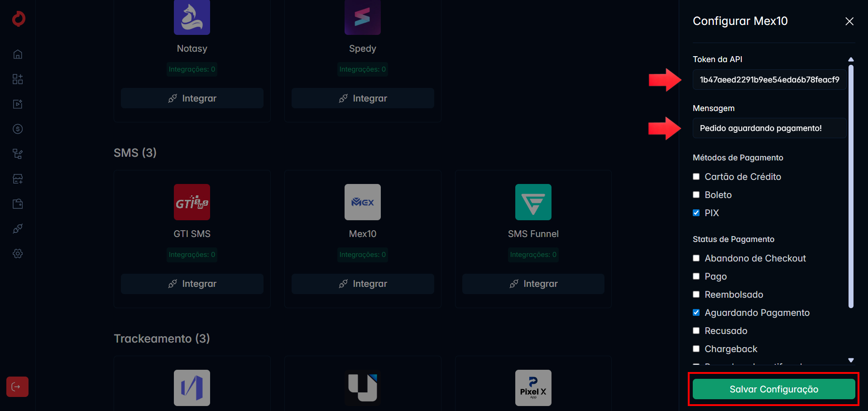Screen dimensions: 868x411
Task: Select the Pixel X app thumbnail
Action: coord(533,387)
